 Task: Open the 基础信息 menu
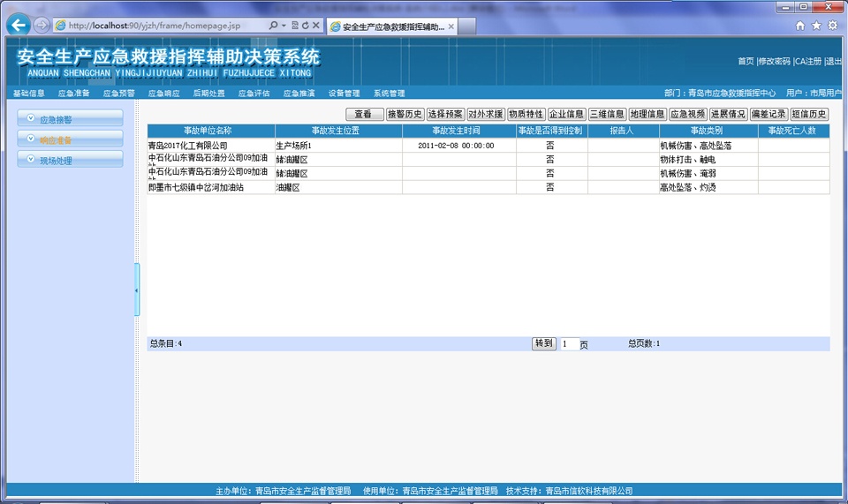pos(29,93)
